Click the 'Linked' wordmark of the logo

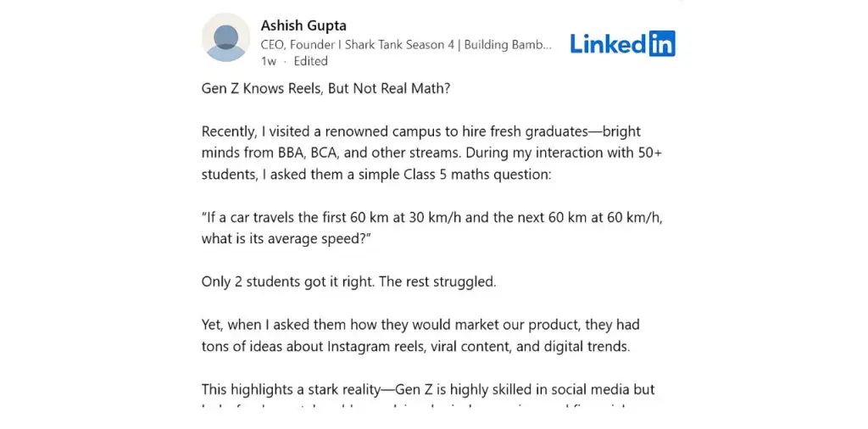tap(608, 43)
